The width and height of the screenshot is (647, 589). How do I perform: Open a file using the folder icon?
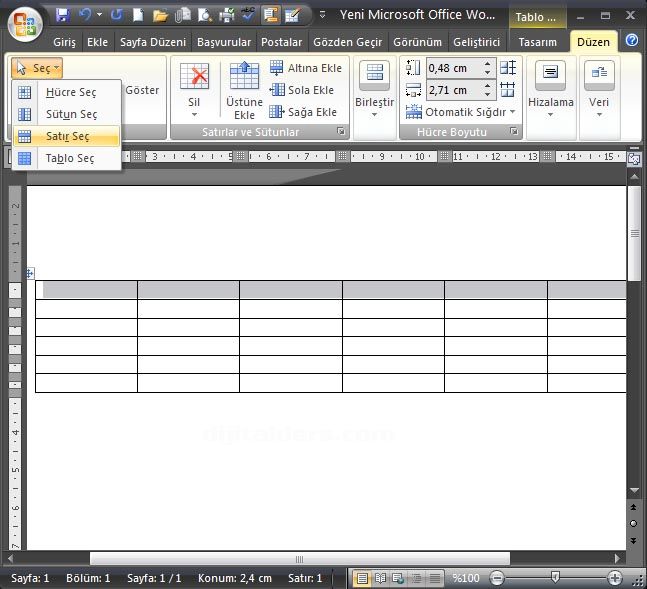pyautogui.click(x=160, y=16)
